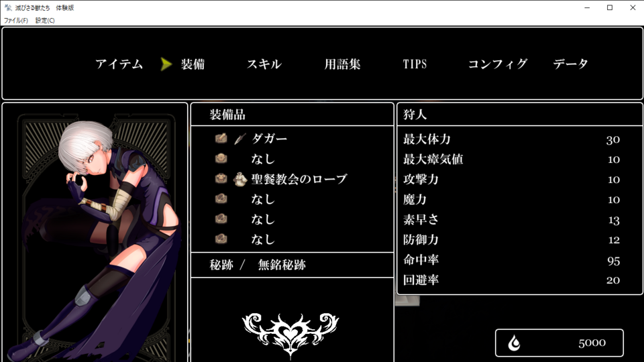Image resolution: width=644 pixels, height=362 pixels.
Task: Open the ファイル(F) menu
Action: pyautogui.click(x=16, y=20)
